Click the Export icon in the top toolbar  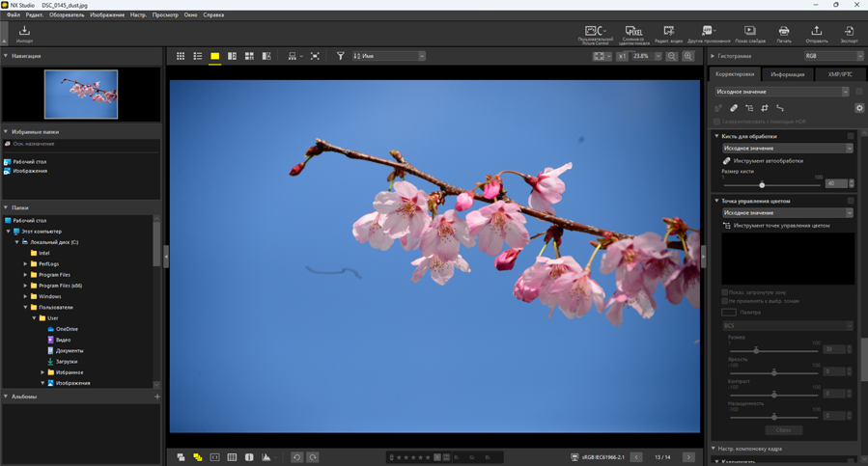(849, 34)
